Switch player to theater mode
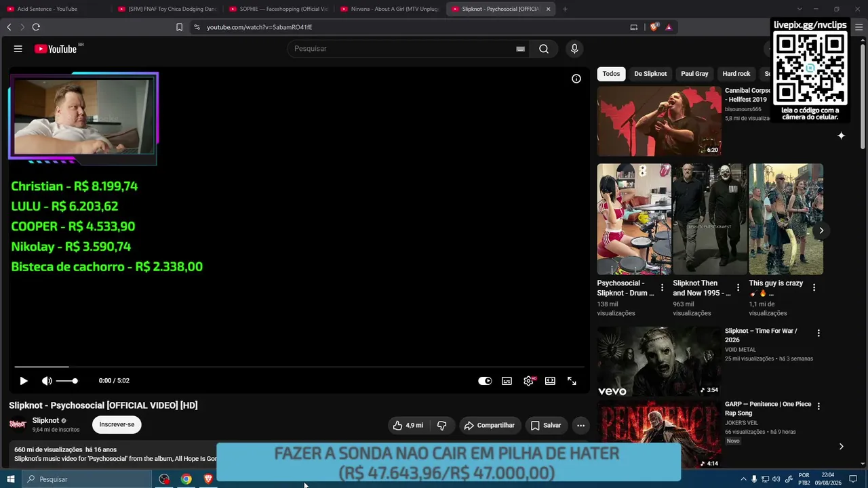Screen dimensions: 868x488 pyautogui.click(x=550, y=381)
